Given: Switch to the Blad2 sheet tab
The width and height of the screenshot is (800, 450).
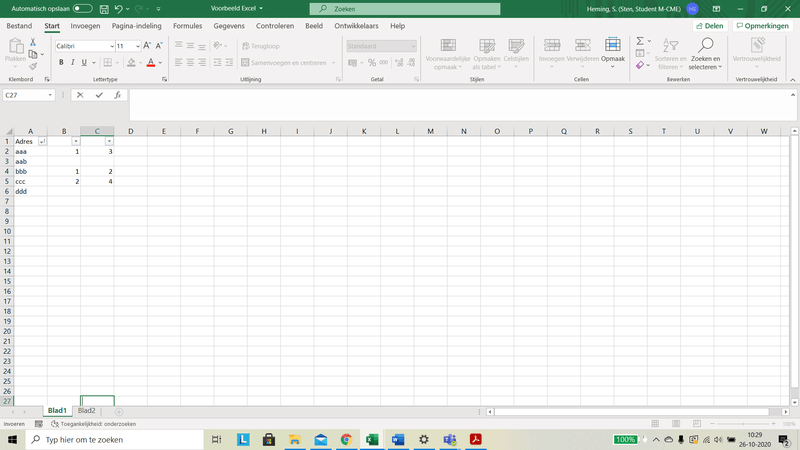Looking at the screenshot, I should pyautogui.click(x=86, y=411).
